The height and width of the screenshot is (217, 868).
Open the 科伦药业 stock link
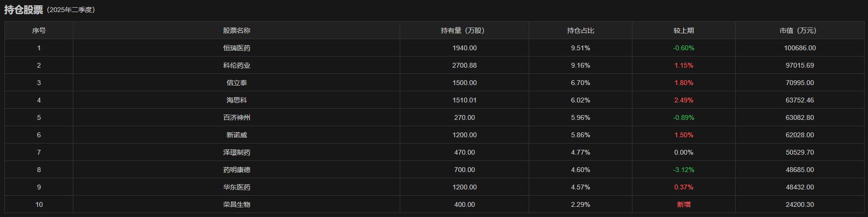237,65
